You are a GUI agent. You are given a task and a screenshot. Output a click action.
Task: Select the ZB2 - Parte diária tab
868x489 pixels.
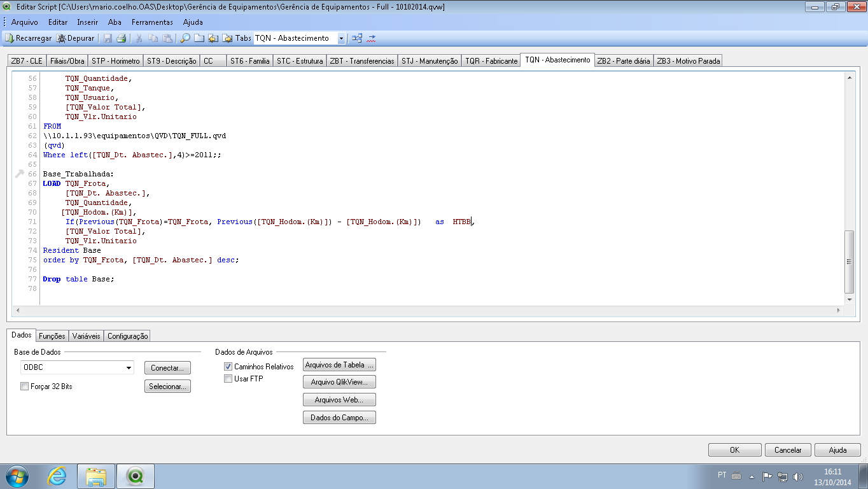pyautogui.click(x=624, y=61)
